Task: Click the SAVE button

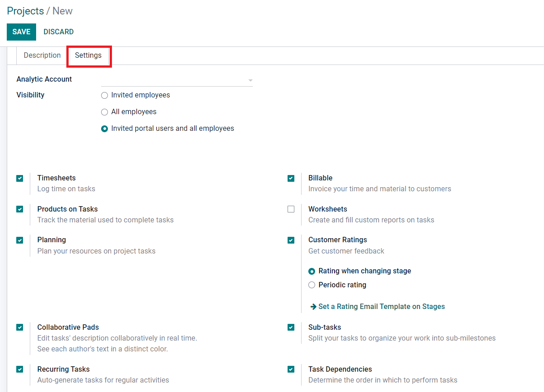Action: tap(21, 32)
